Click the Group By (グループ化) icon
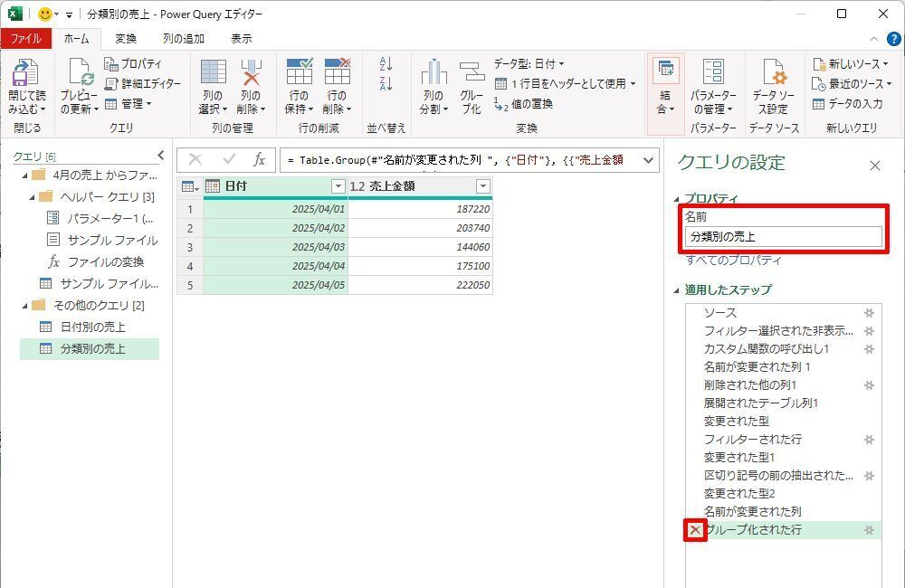The image size is (905, 588). point(472,74)
